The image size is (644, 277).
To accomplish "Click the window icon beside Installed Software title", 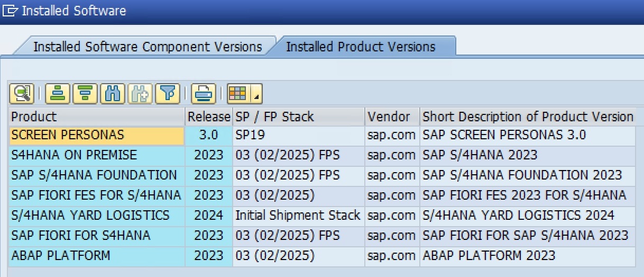I will tap(11, 11).
